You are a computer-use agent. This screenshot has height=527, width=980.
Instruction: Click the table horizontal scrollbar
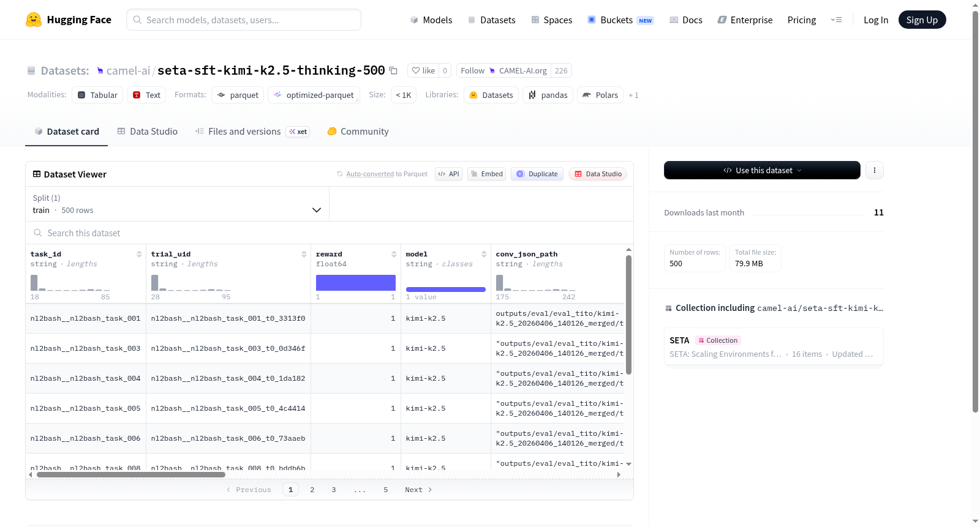coord(131,474)
